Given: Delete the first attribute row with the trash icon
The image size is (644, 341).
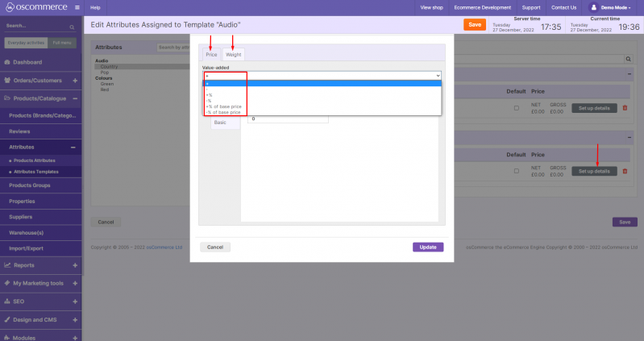Looking at the screenshot, I should coord(625,108).
